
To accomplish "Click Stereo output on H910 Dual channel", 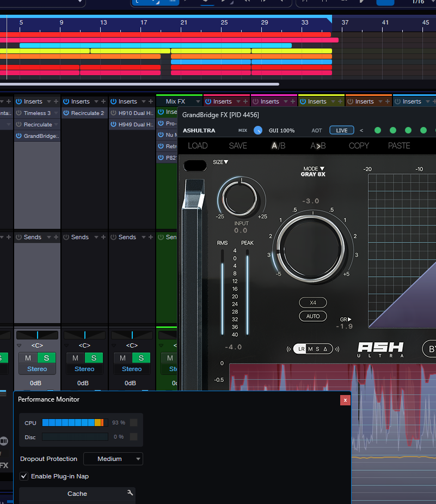I will (x=132, y=369).
